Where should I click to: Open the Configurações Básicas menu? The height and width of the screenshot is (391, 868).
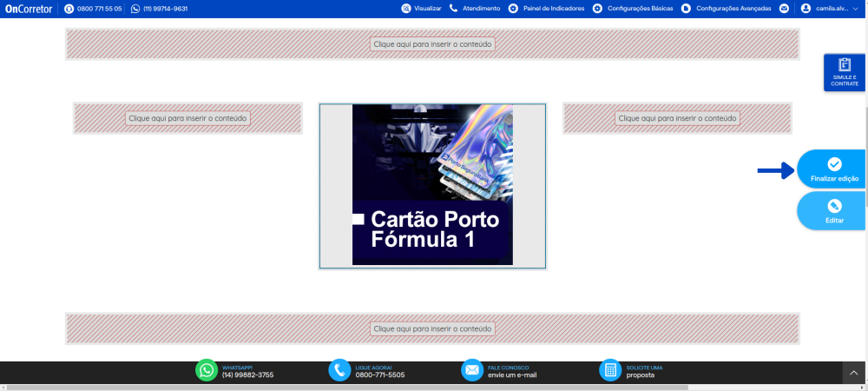coord(641,9)
